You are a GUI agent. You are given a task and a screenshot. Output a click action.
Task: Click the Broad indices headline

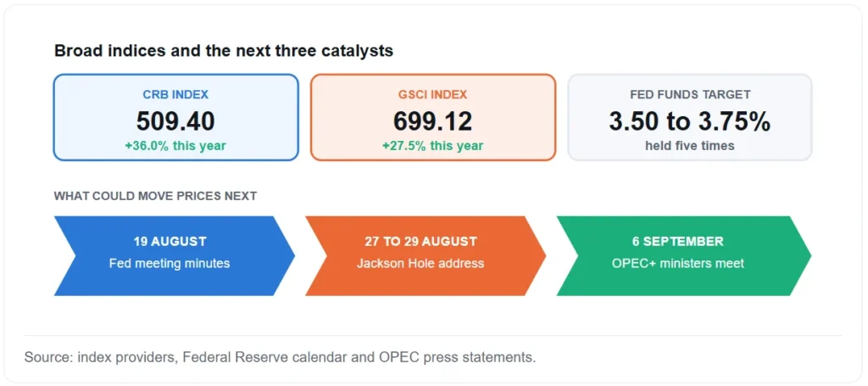pyautogui.click(x=224, y=51)
